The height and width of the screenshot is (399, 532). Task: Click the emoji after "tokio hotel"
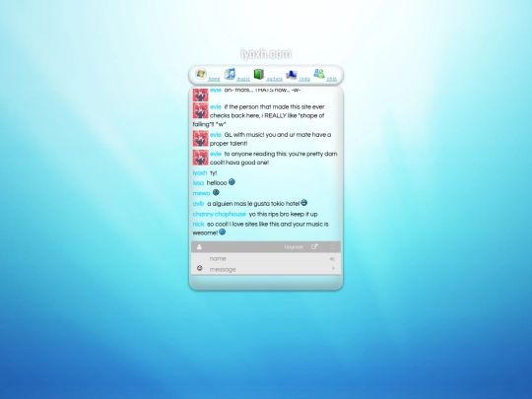(x=304, y=203)
